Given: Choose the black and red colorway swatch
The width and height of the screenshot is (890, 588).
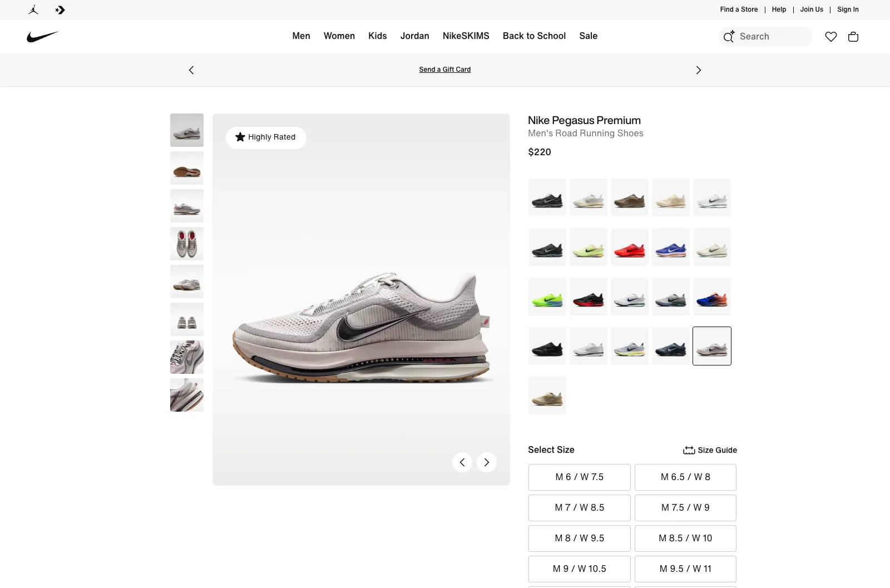Looking at the screenshot, I should pyautogui.click(x=589, y=297).
